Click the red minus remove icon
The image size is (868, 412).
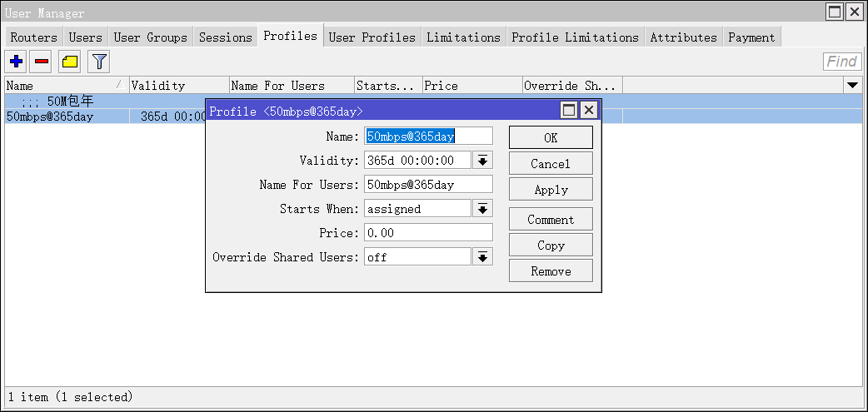(42, 62)
